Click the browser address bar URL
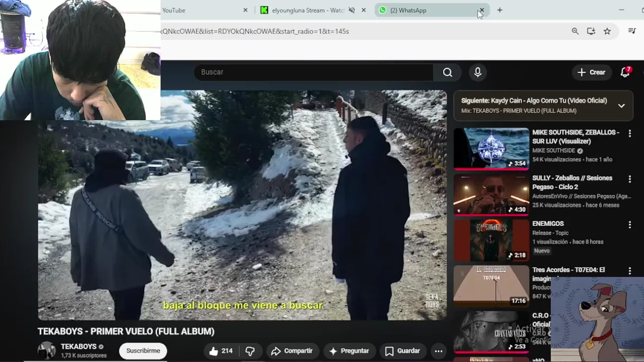 pos(255,31)
